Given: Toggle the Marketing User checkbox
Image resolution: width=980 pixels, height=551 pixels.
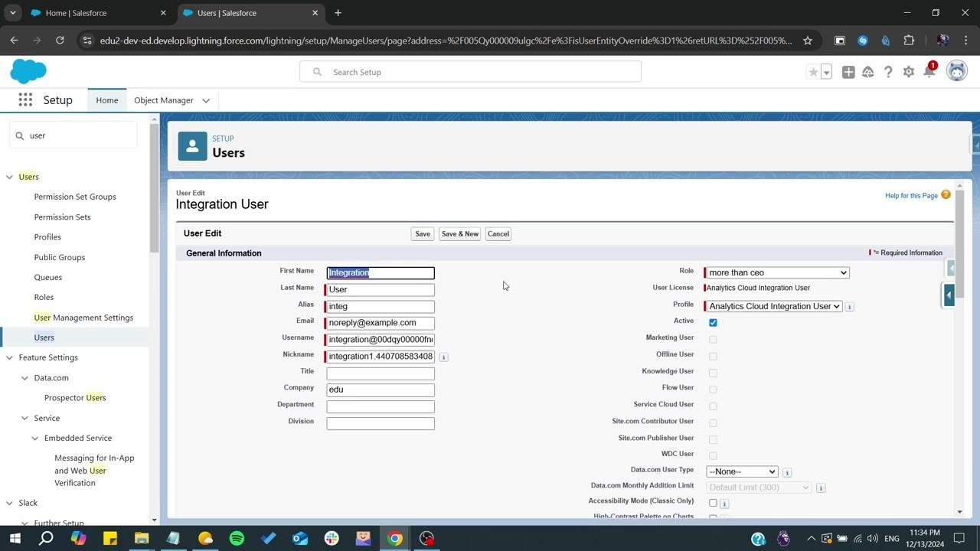Looking at the screenshot, I should coord(713,340).
